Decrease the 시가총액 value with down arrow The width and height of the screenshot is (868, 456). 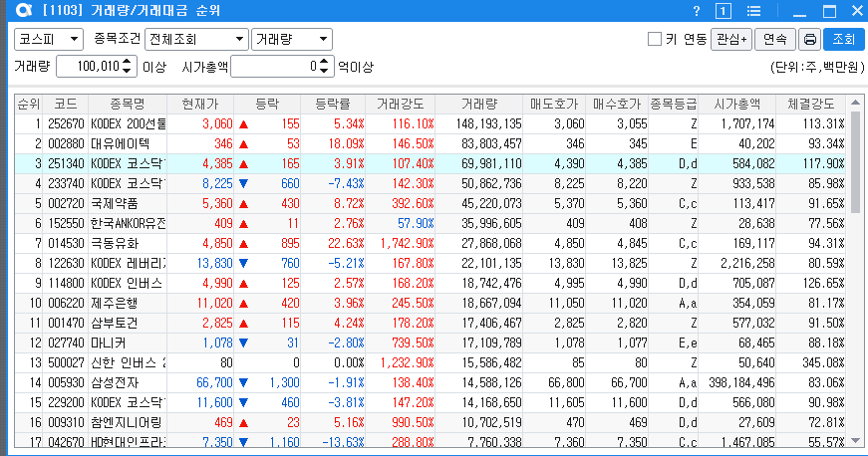325,72
